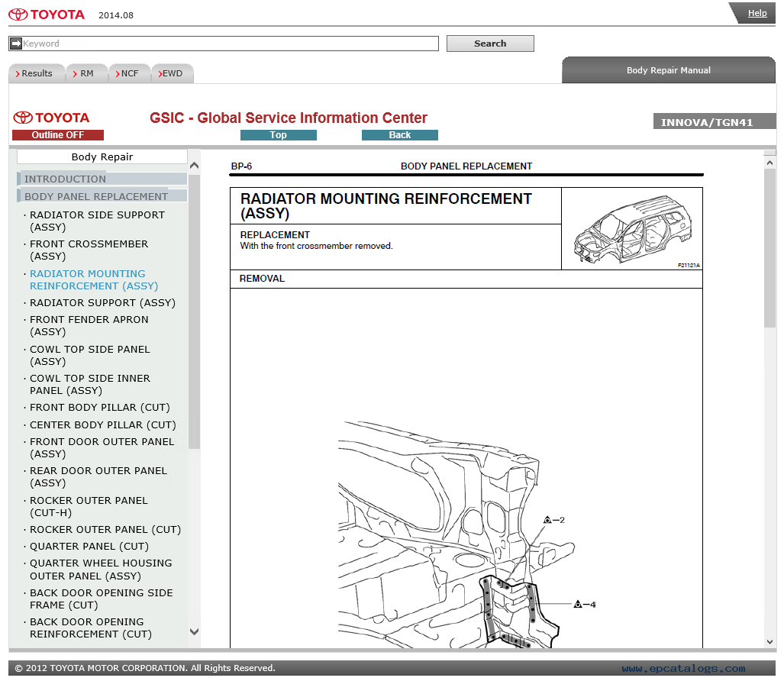Open COWL TOP SIDE PANEL (ASSY)
The image size is (784, 681).
90,355
